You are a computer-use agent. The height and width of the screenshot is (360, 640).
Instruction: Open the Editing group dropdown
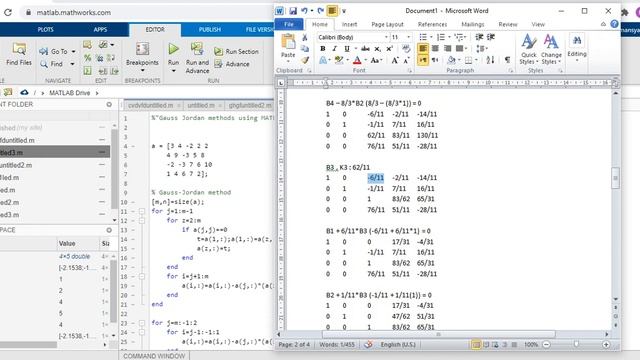[577, 48]
